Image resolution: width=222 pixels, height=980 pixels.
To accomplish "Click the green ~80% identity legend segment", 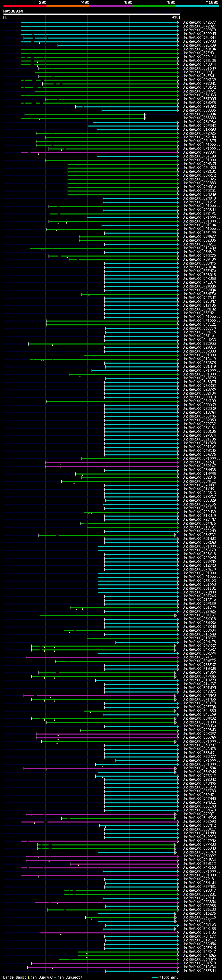I will click(154, 6).
